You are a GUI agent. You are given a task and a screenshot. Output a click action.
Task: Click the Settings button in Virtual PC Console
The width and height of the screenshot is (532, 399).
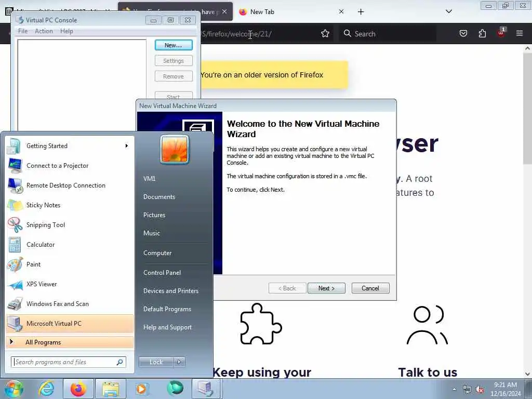coord(174,61)
